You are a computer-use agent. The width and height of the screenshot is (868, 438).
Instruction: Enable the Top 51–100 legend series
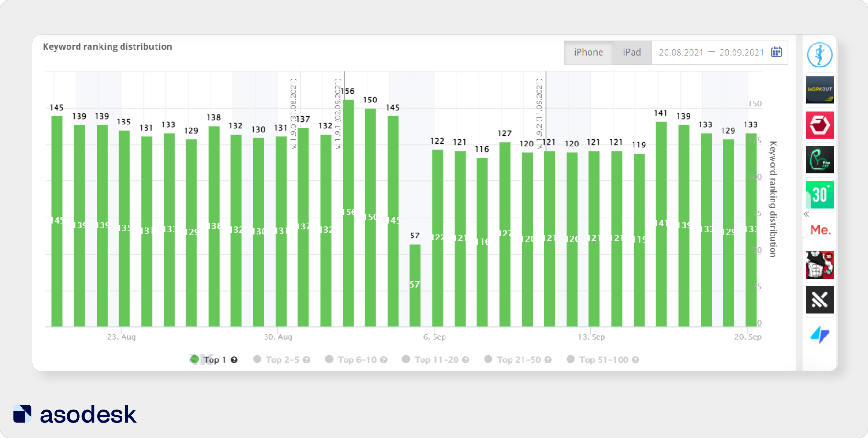pyautogui.click(x=598, y=359)
